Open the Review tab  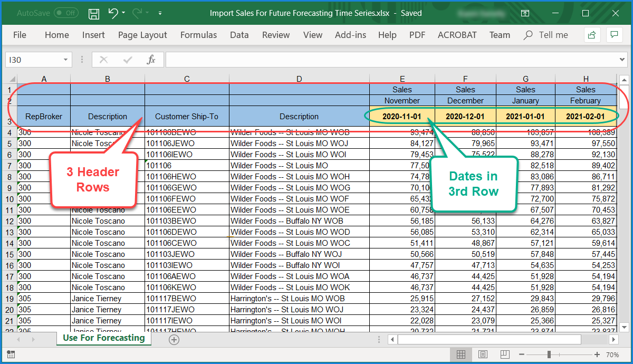coord(276,35)
